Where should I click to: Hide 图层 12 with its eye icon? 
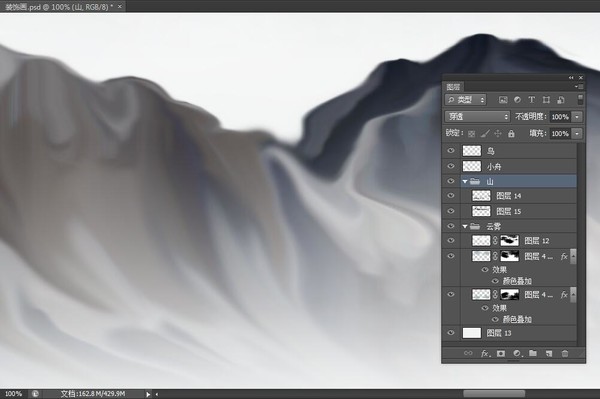pyautogui.click(x=451, y=241)
